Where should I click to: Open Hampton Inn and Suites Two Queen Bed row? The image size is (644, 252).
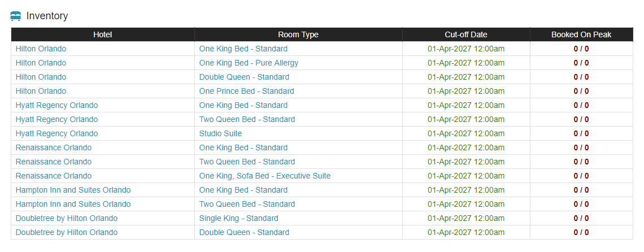tap(73, 204)
